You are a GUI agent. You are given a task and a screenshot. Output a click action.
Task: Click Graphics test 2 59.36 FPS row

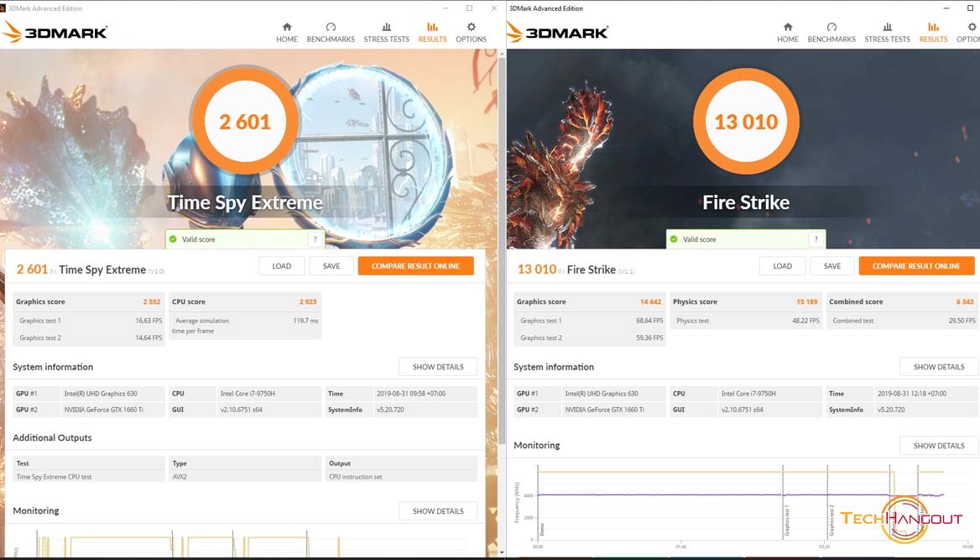[x=589, y=338]
